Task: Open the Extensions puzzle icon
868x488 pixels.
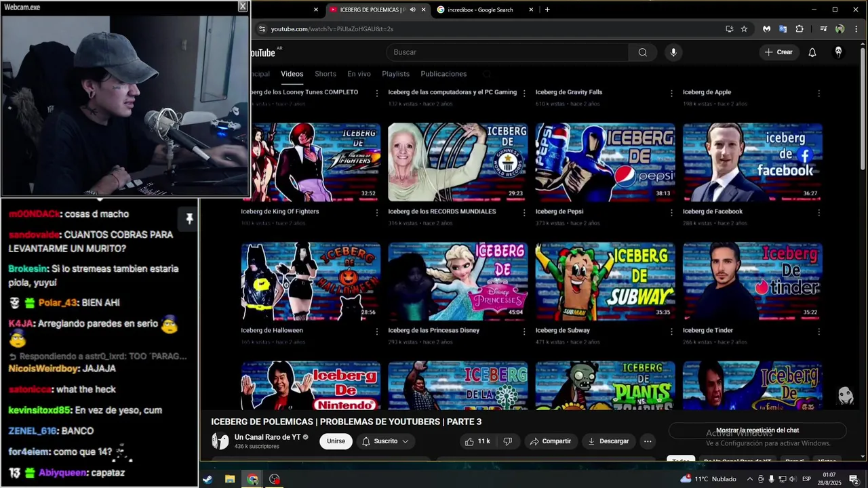Action: click(799, 29)
